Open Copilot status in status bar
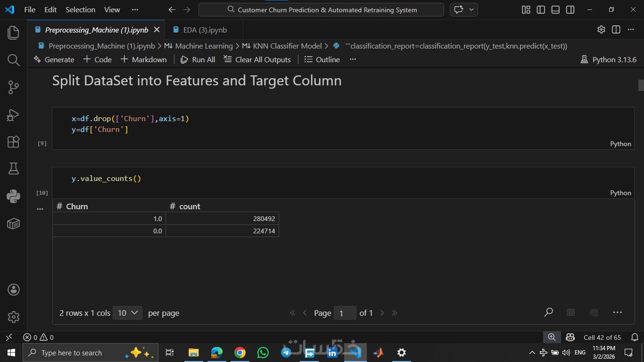 [x=570, y=337]
